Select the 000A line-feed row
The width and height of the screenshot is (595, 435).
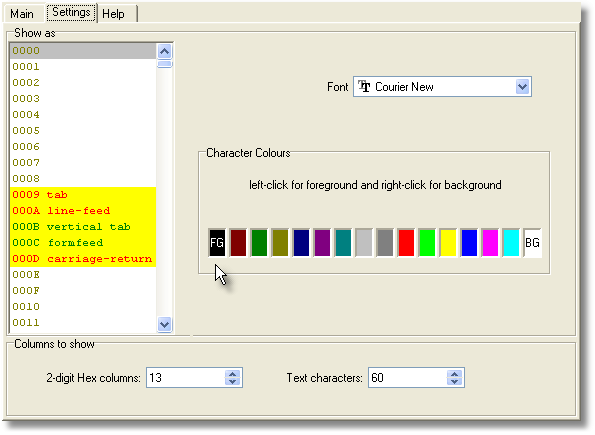(83, 211)
